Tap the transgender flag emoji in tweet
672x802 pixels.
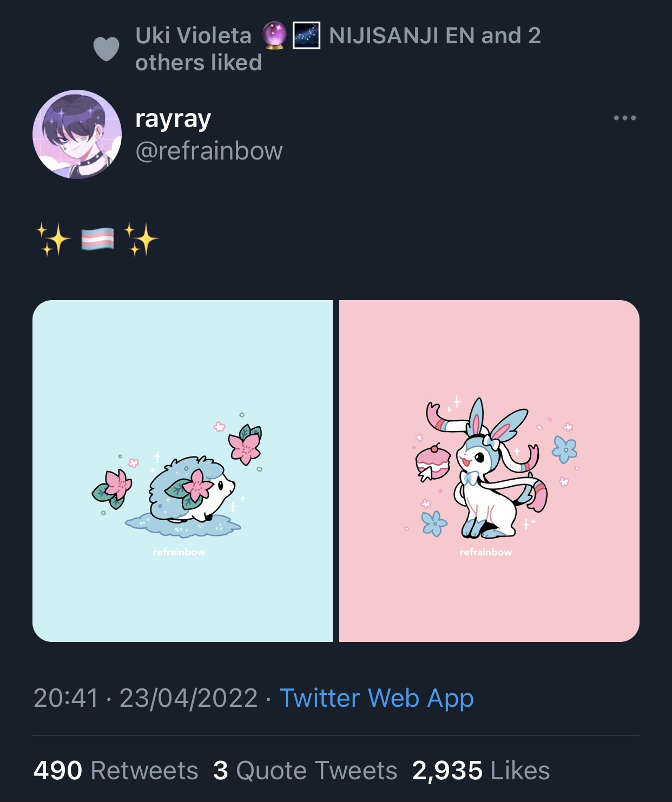click(98, 239)
